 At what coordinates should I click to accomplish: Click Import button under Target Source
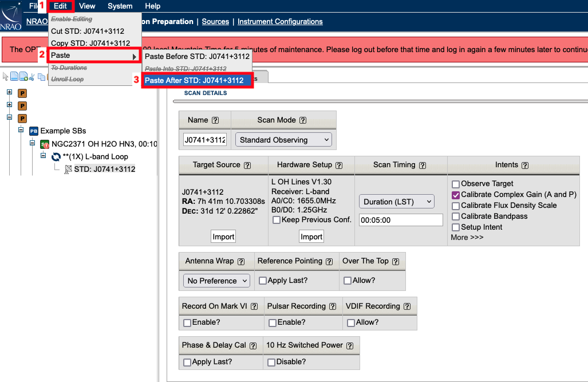[x=223, y=237]
